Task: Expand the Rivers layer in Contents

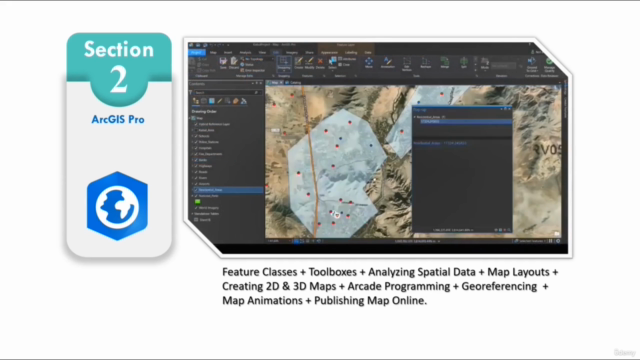Action: point(193,178)
